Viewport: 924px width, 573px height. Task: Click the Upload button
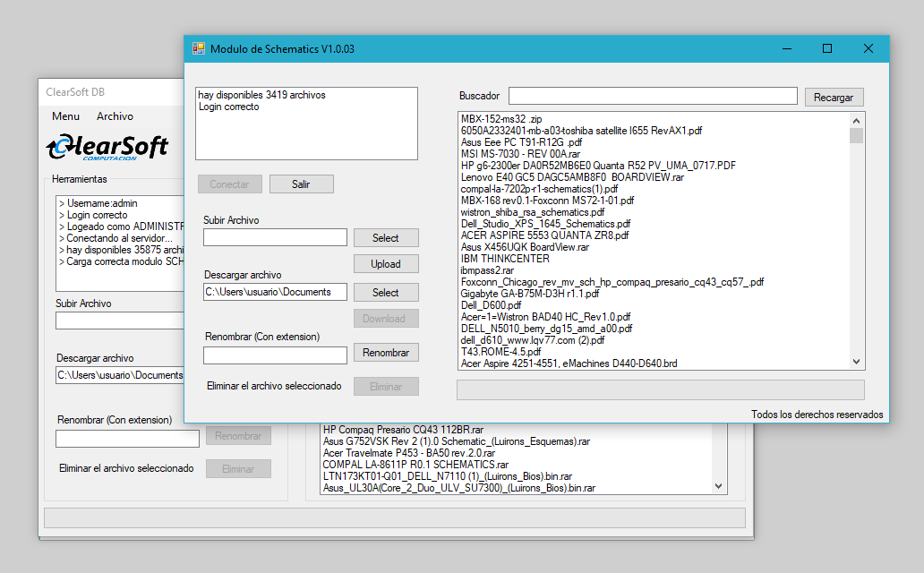pyautogui.click(x=386, y=263)
